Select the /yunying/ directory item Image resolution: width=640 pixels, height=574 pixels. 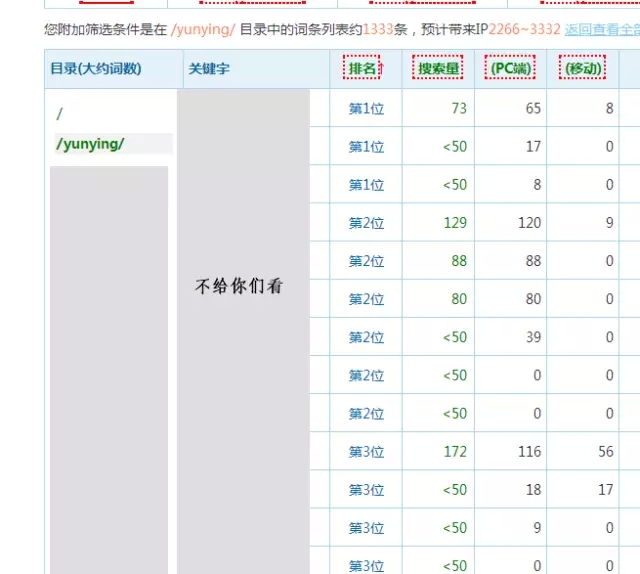(90, 144)
